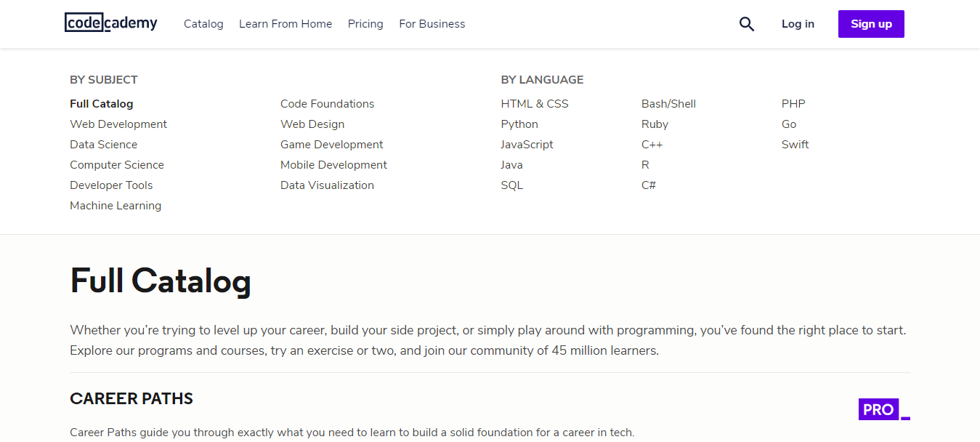Open the Catalog menu item
This screenshot has width=980, height=442.
point(203,24)
